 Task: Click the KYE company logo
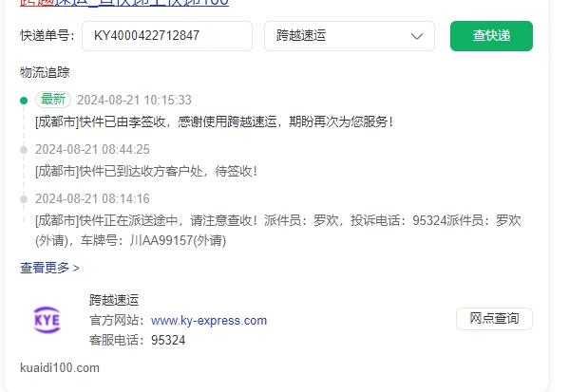(x=47, y=320)
